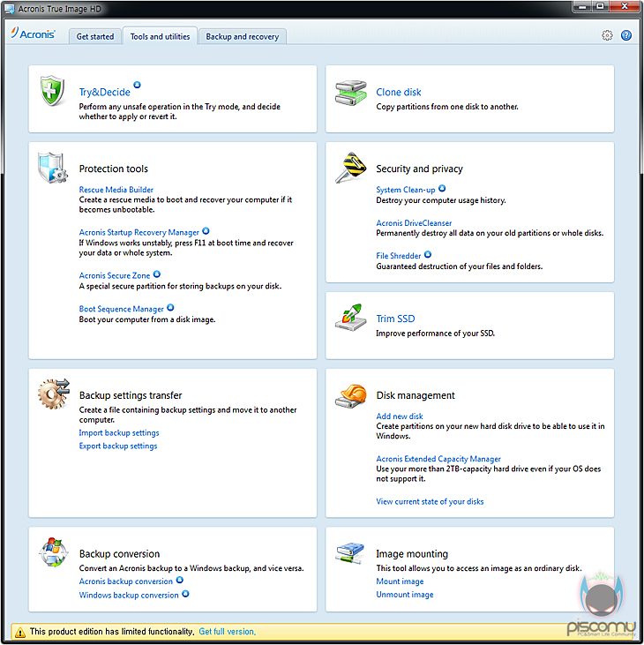Open the File Shredder tool link
Image resolution: width=644 pixels, height=645 pixels.
pos(399,256)
